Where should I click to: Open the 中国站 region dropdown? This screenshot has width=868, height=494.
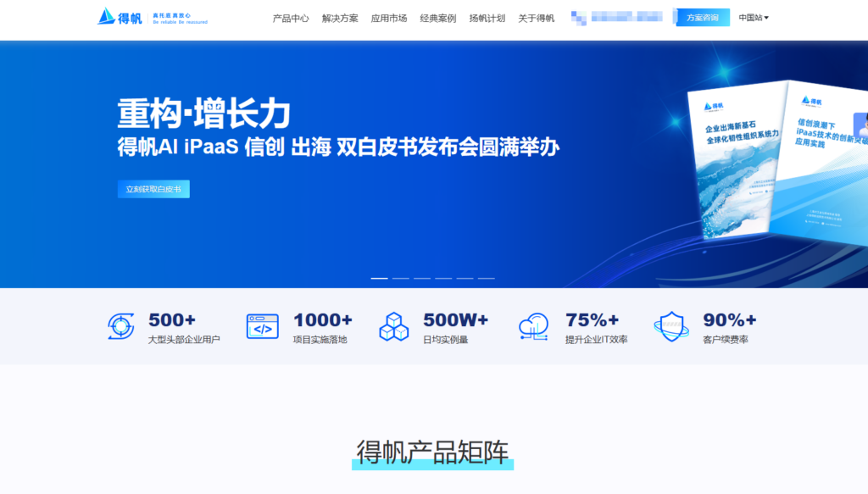(x=753, y=16)
